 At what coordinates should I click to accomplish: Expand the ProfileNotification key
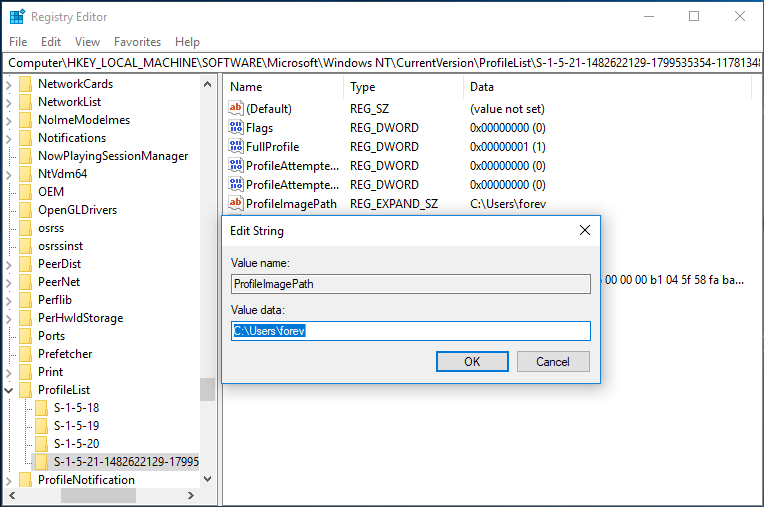point(9,480)
